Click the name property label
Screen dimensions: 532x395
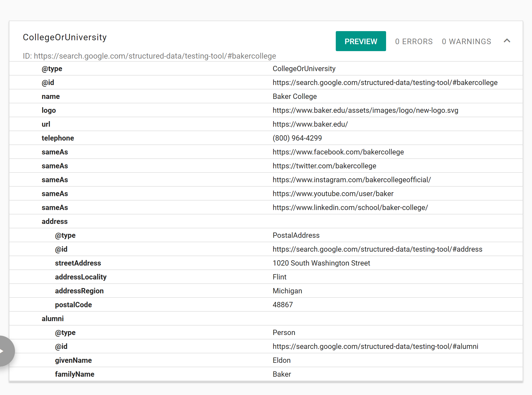51,96
